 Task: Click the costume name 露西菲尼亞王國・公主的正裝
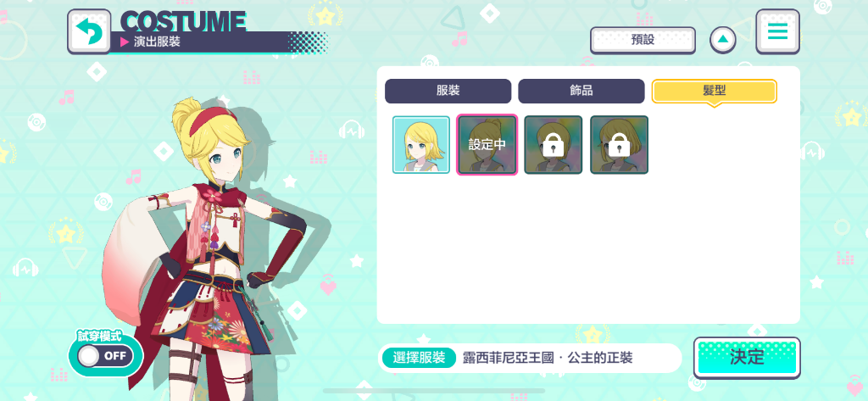(x=548, y=358)
